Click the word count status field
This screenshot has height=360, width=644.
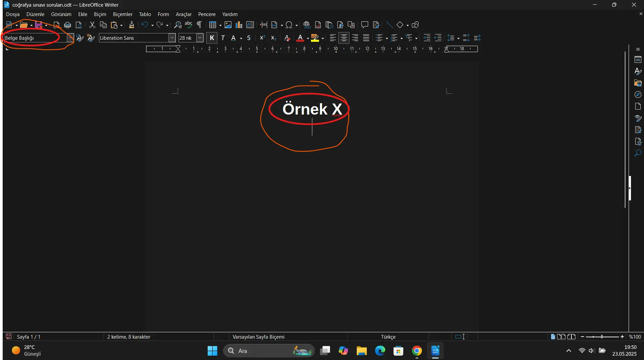pyautogui.click(x=129, y=337)
